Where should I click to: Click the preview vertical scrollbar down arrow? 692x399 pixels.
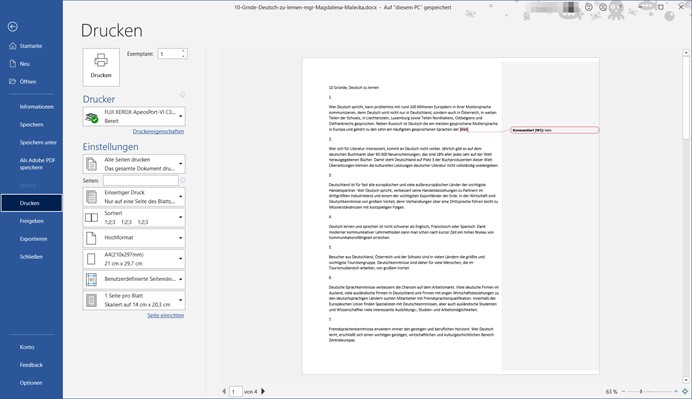coord(686,380)
